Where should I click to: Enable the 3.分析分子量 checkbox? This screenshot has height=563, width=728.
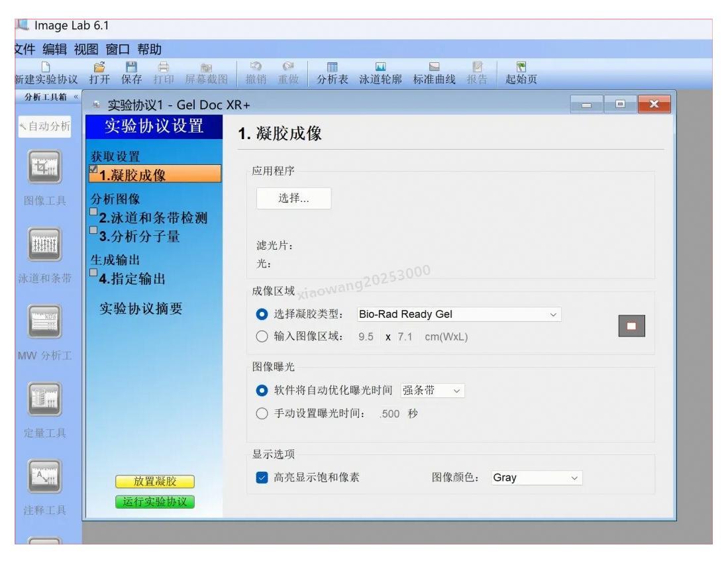(x=93, y=230)
